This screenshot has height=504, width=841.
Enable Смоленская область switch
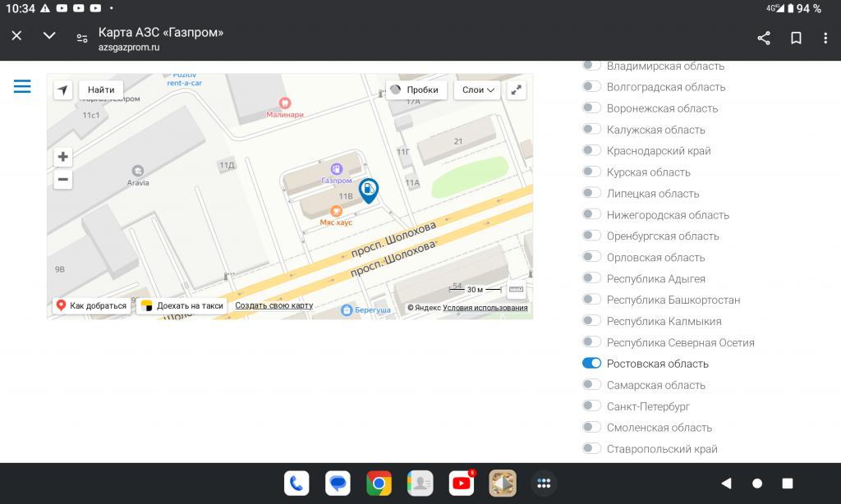coord(591,428)
